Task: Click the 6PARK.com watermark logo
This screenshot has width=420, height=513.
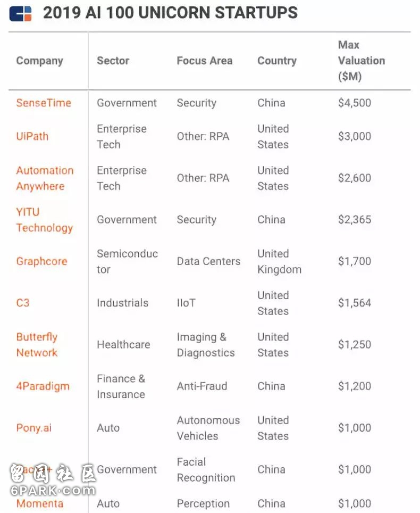Action: (52, 479)
